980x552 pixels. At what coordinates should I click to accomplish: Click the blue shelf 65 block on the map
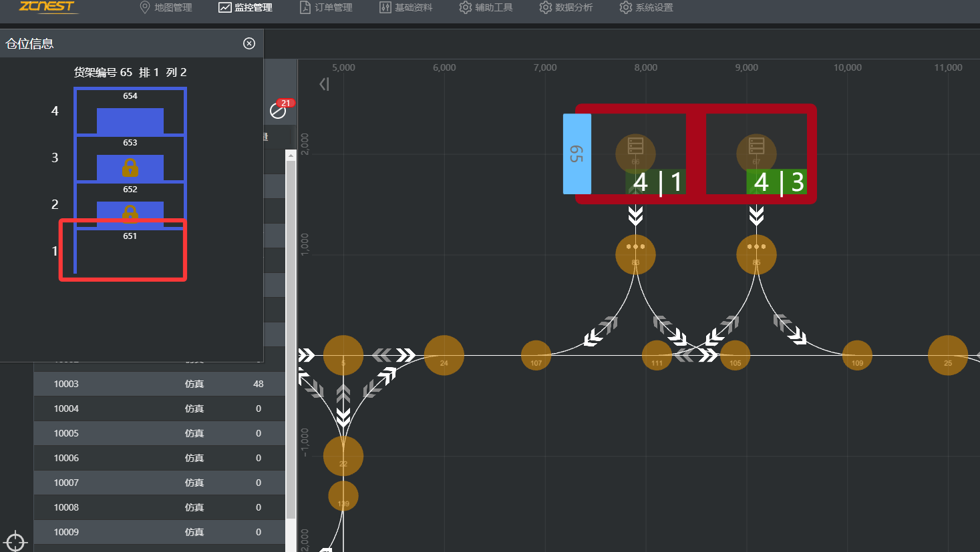(x=577, y=154)
